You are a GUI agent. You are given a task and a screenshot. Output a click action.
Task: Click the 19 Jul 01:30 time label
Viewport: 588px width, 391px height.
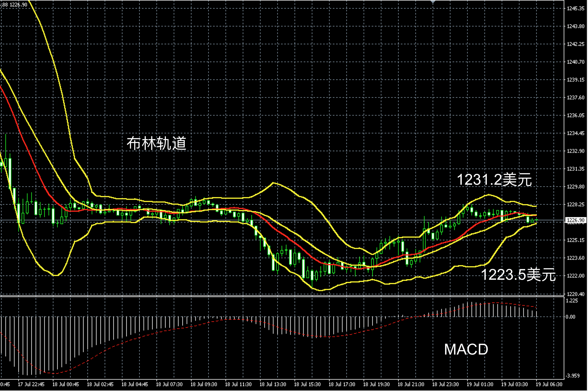click(480, 384)
